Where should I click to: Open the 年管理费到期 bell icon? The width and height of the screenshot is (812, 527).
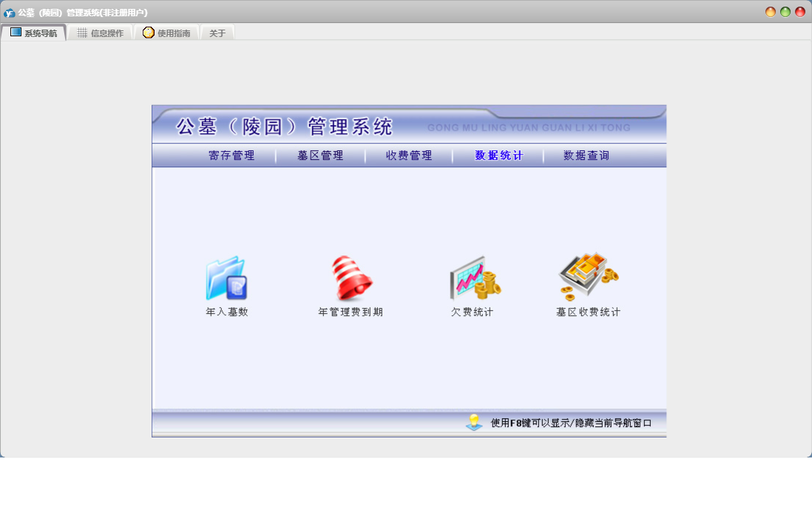point(351,278)
